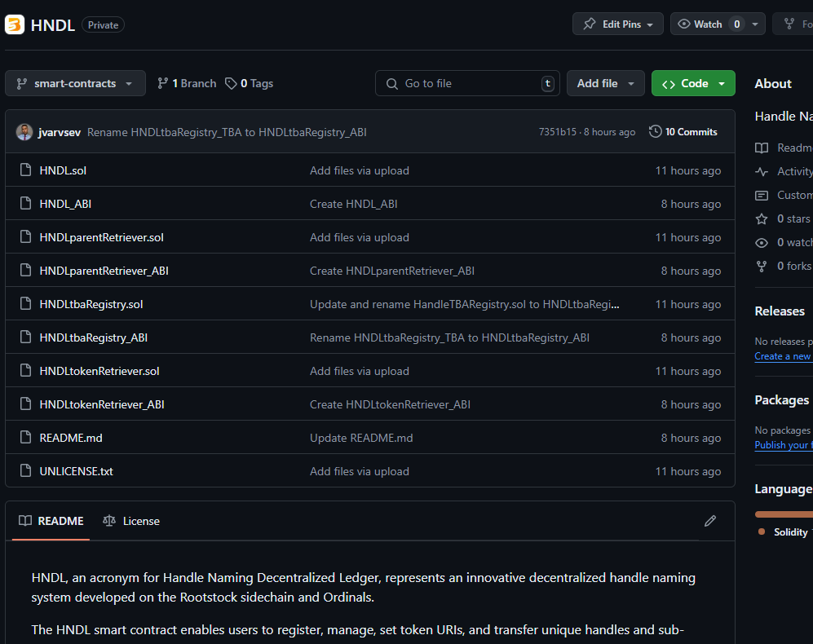Click the Solidity language color dot
This screenshot has width=813, height=644.
[762, 532]
